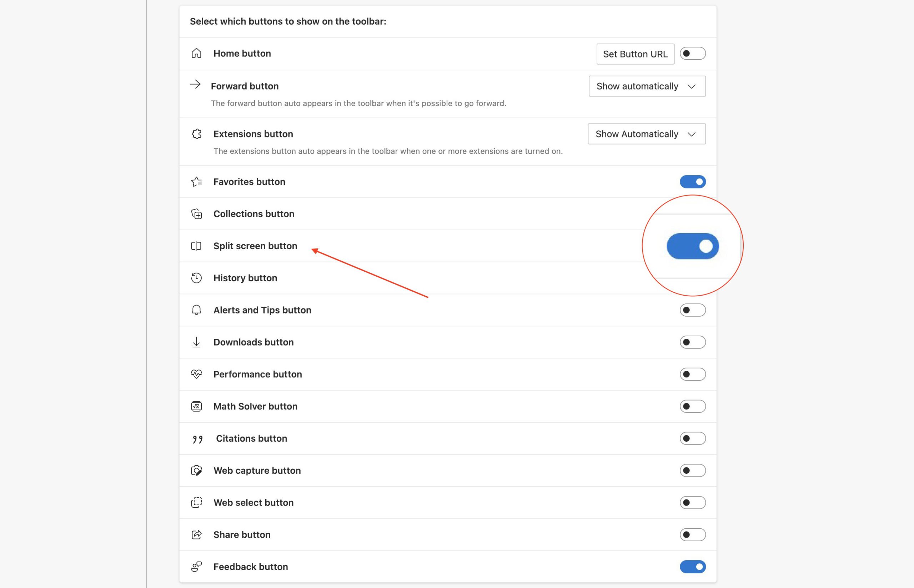Click the Share button label
The image size is (914, 588).
(x=242, y=534)
